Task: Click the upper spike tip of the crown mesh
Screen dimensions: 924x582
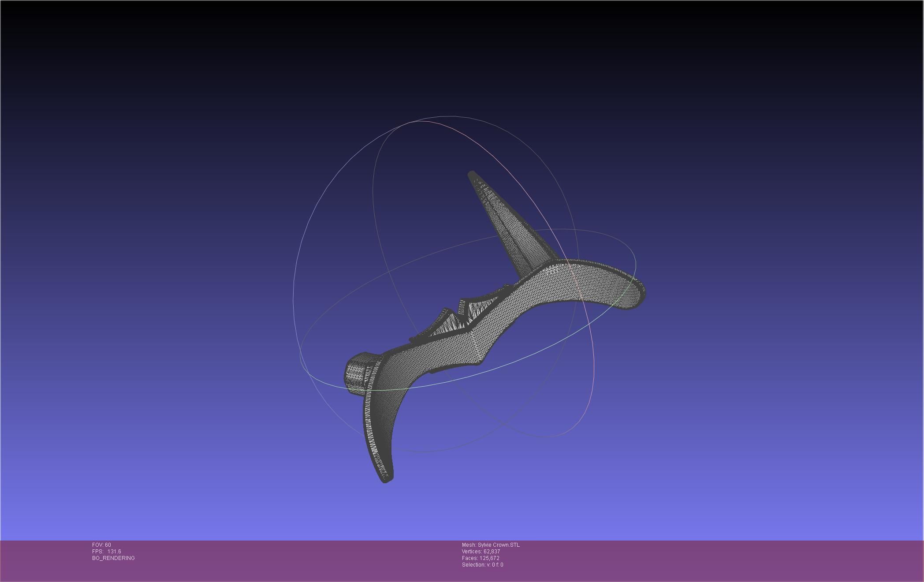Action: coord(472,175)
